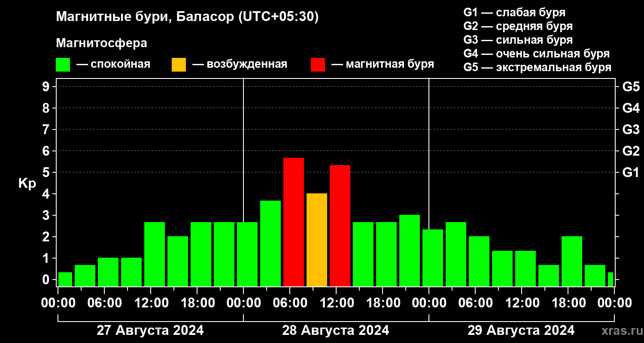Click the 'G1' mark on the right axis
Image resolution: width=644 pixels, height=343 pixels.
[x=631, y=172]
